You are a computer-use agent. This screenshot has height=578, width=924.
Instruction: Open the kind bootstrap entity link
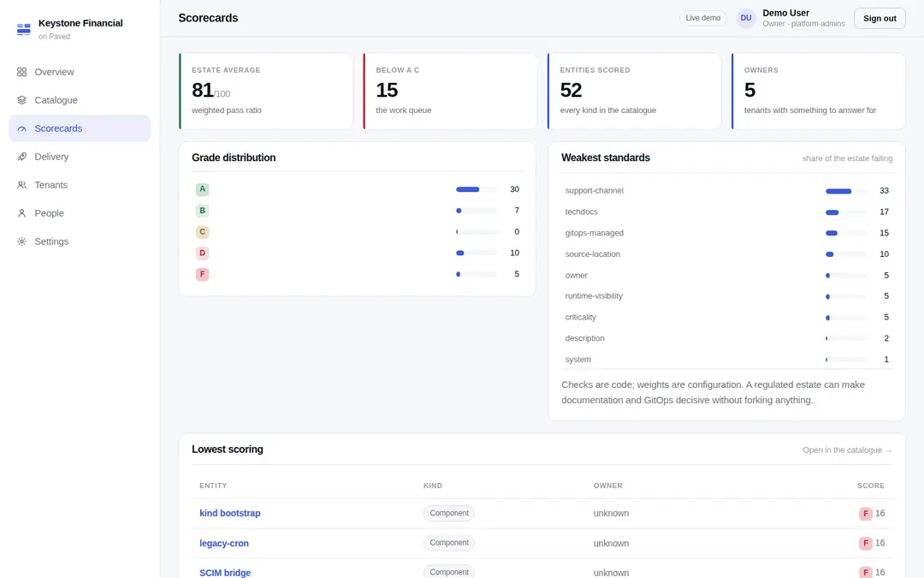230,514
